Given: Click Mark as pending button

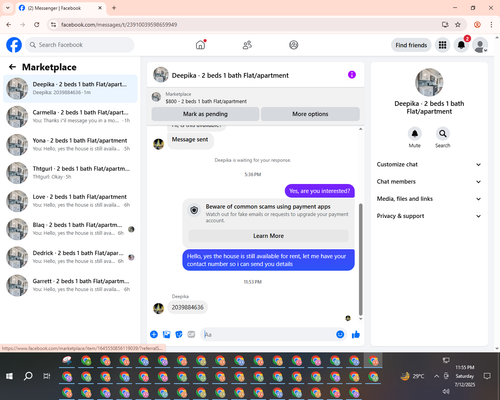Looking at the screenshot, I should tap(205, 114).
